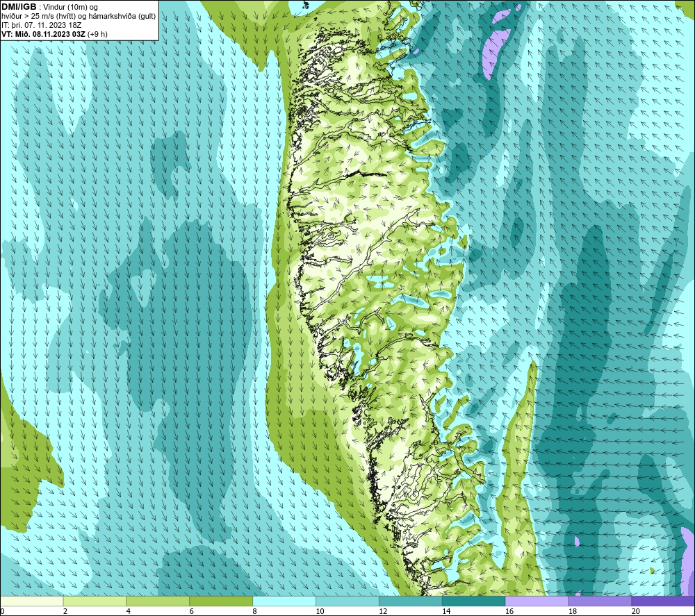The width and height of the screenshot is (695, 616).
Task: Click the teal 12–14 legend swatch
Action: tap(411, 601)
